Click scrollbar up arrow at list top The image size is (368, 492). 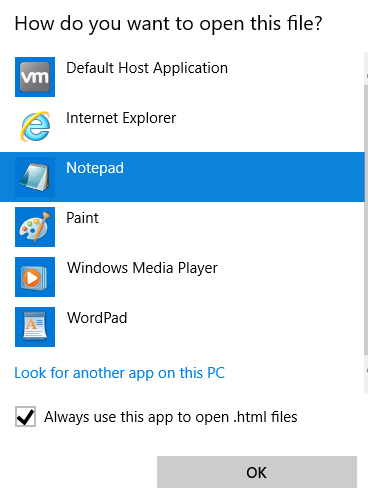[x=366, y=76]
